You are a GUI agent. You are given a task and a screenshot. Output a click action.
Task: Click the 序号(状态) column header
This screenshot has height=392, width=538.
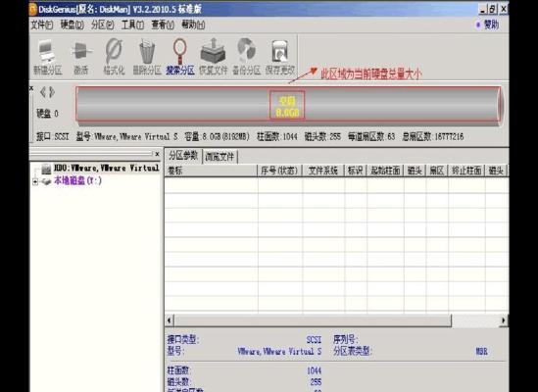(x=279, y=171)
